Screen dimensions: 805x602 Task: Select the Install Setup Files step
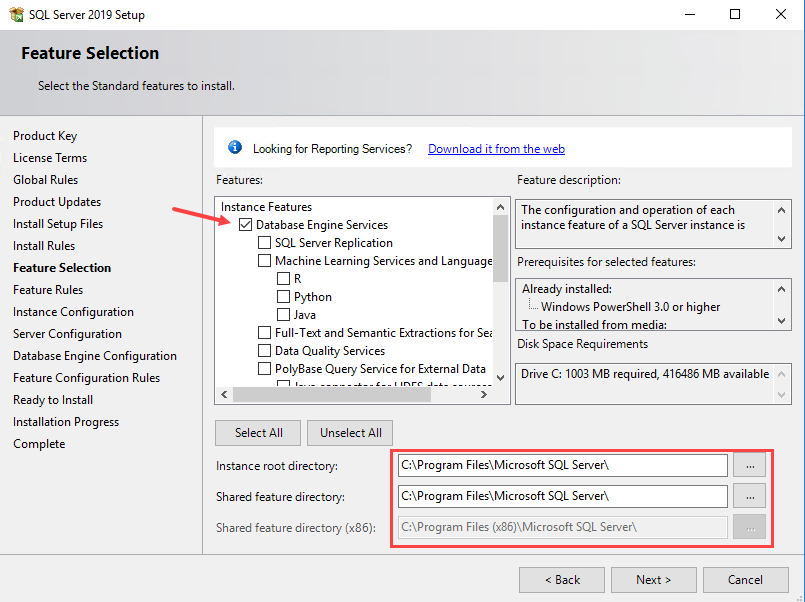pyautogui.click(x=58, y=224)
